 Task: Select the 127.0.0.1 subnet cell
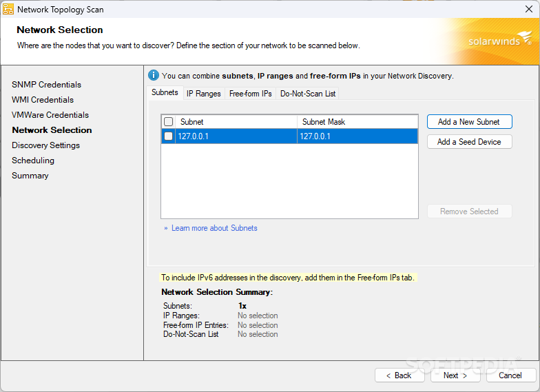236,136
